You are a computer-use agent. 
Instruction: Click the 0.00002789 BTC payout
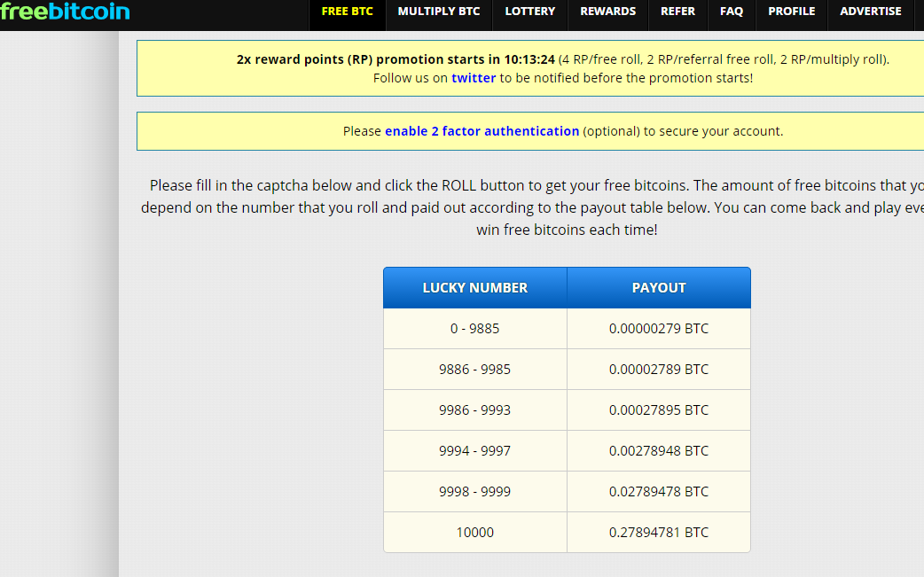659,370
